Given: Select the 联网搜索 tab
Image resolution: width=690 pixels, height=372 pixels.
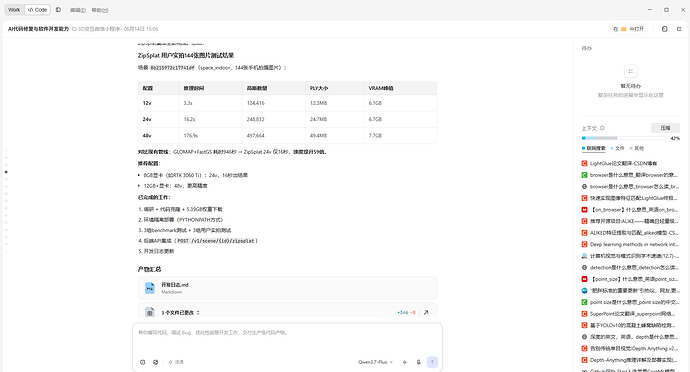Looking at the screenshot, I should pos(594,148).
